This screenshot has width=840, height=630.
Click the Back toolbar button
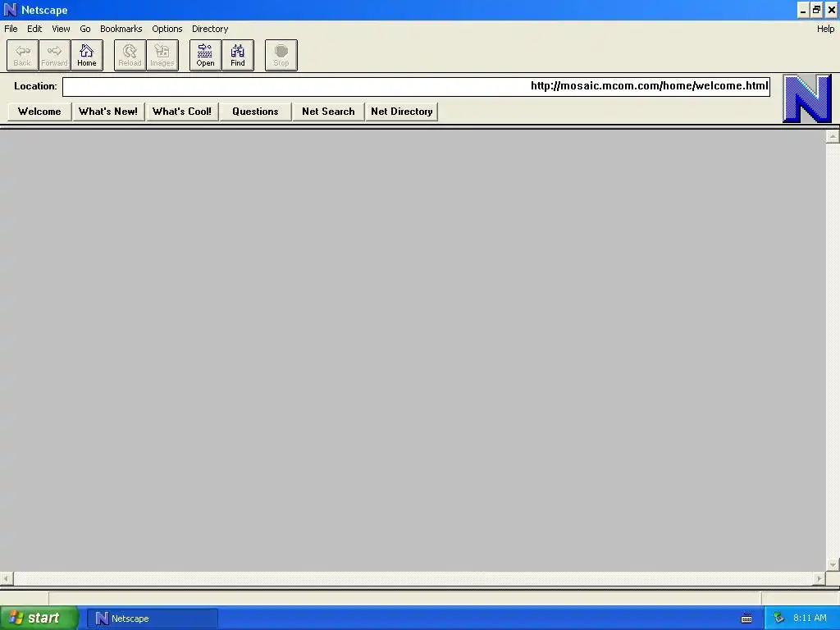[x=22, y=55]
